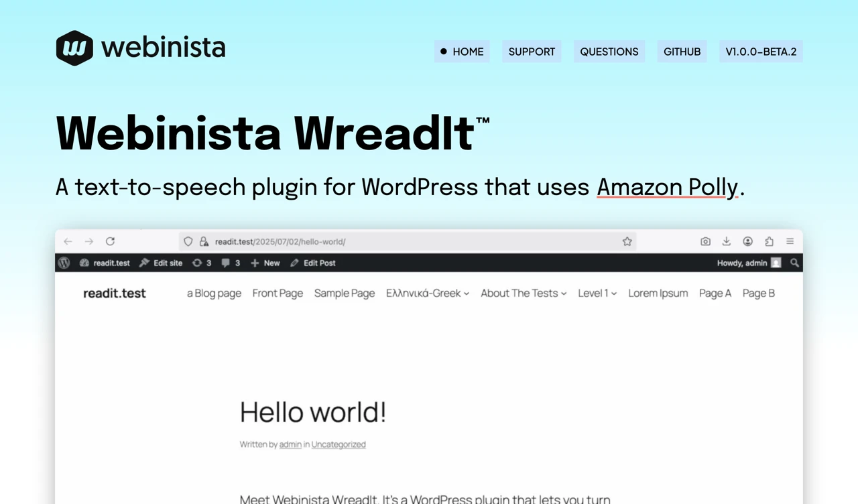Go to Front Page in site menu
Image resolution: width=858 pixels, height=504 pixels.
point(278,293)
